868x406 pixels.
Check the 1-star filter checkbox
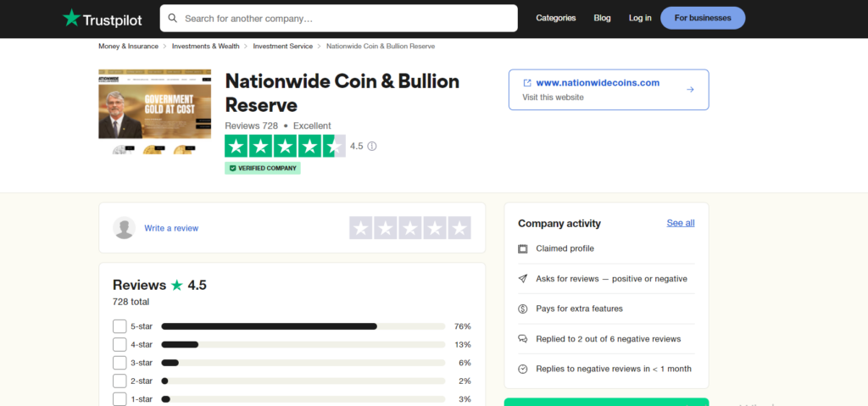point(120,399)
